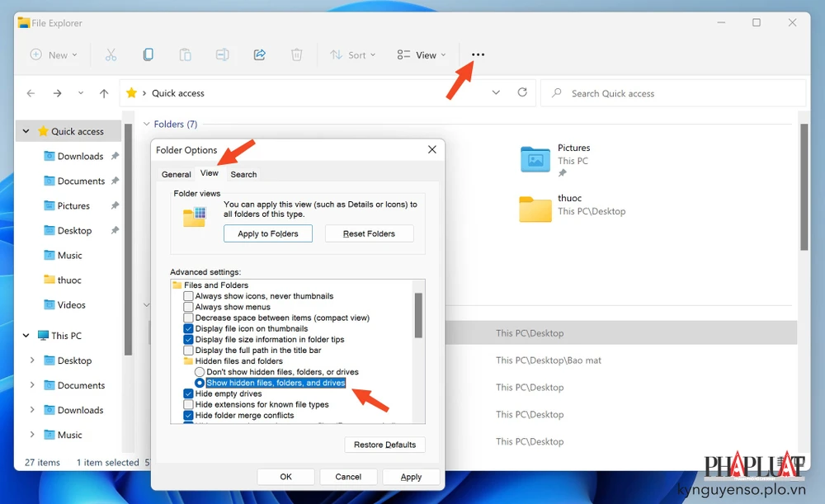Click the Copy icon in the toolbar
The image size is (825, 504).
pyautogui.click(x=148, y=54)
